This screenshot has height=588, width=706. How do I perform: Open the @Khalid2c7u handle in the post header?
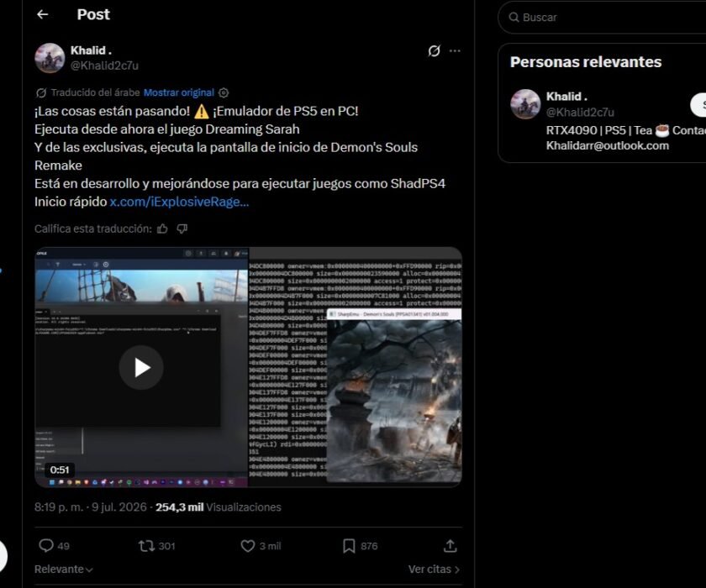point(104,66)
